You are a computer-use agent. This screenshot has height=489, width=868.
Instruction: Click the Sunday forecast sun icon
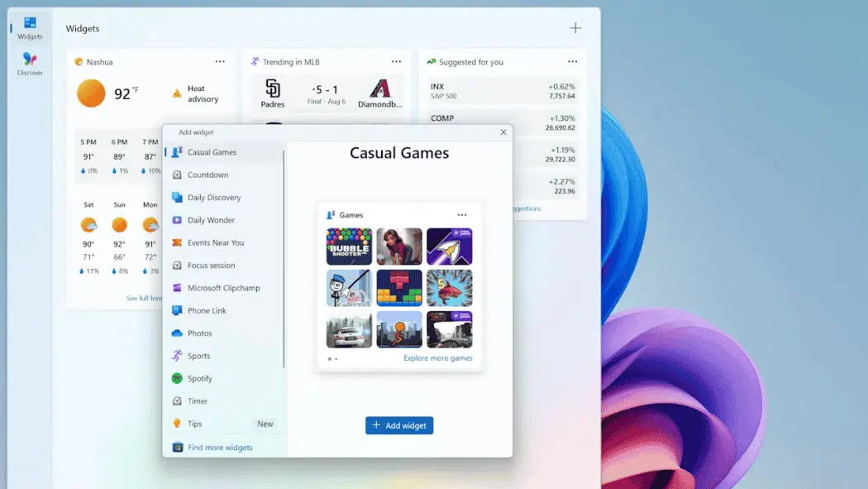[120, 225]
